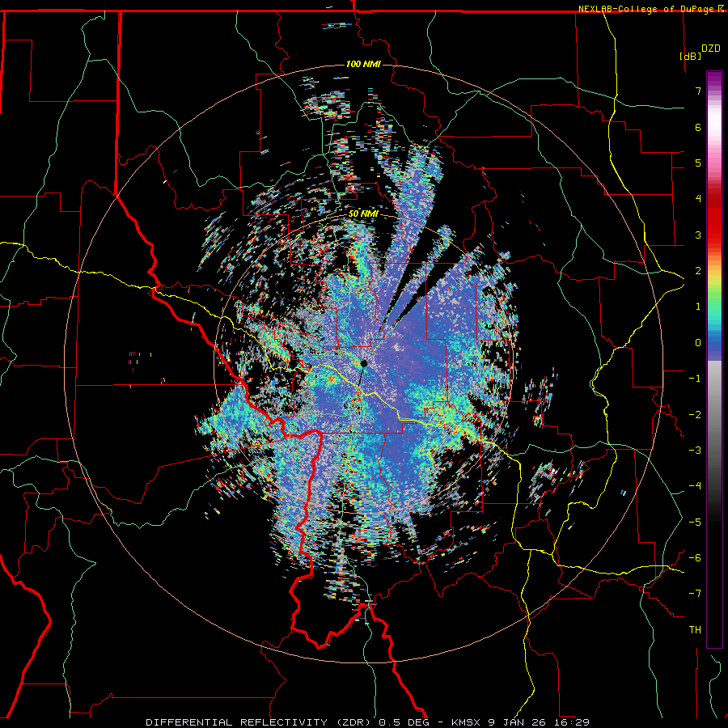Click the -2 value on the color scale
The height and width of the screenshot is (728, 728).
(695, 415)
